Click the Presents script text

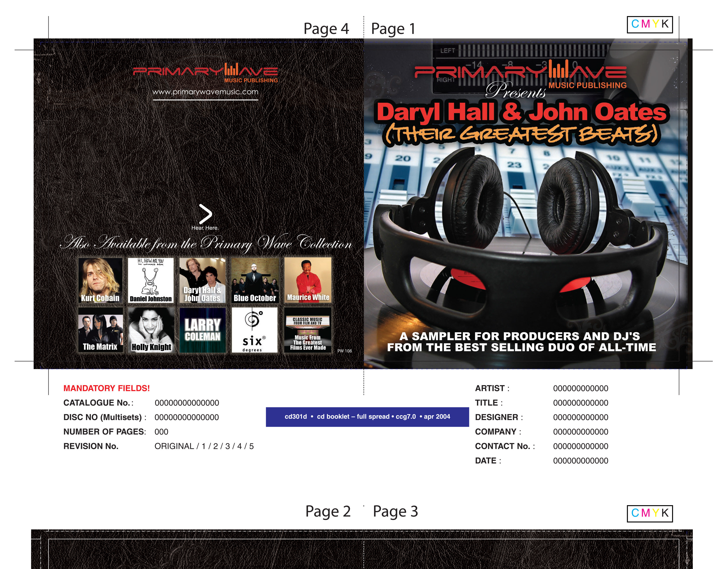pyautogui.click(x=515, y=90)
